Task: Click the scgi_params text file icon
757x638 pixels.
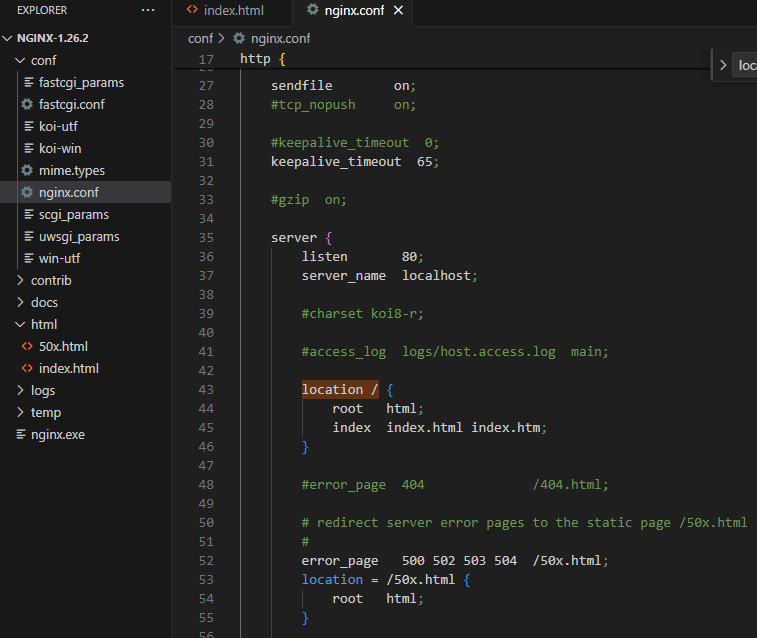Action: (29, 214)
